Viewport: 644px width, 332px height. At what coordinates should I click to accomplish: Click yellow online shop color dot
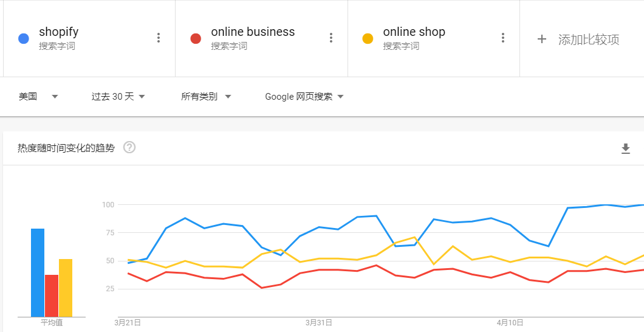pos(368,39)
